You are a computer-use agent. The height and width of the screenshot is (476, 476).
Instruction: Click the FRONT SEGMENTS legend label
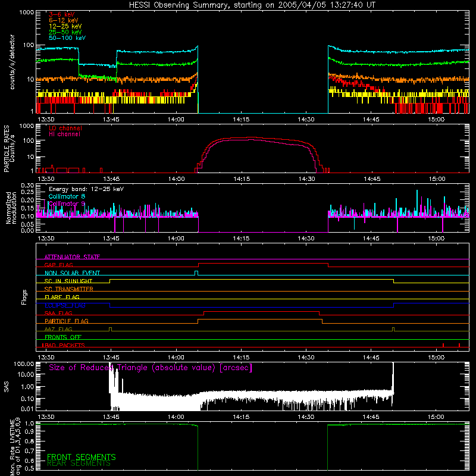[x=82, y=457]
